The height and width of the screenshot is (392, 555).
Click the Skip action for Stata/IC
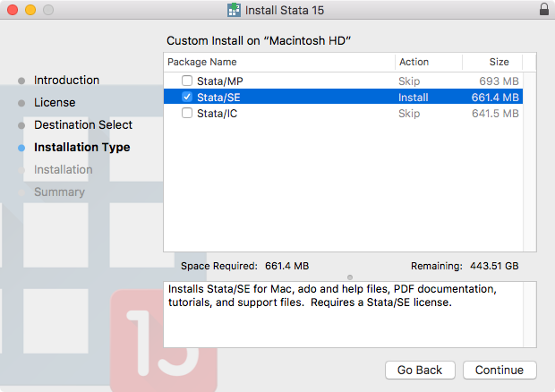(x=409, y=114)
